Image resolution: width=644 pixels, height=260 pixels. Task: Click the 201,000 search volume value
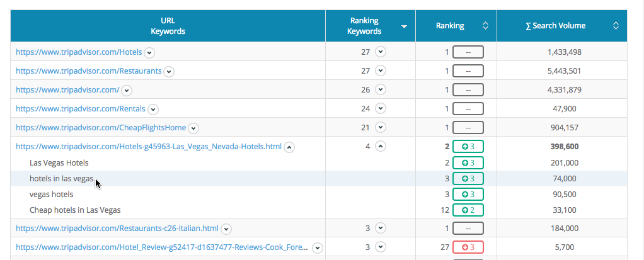(x=565, y=163)
